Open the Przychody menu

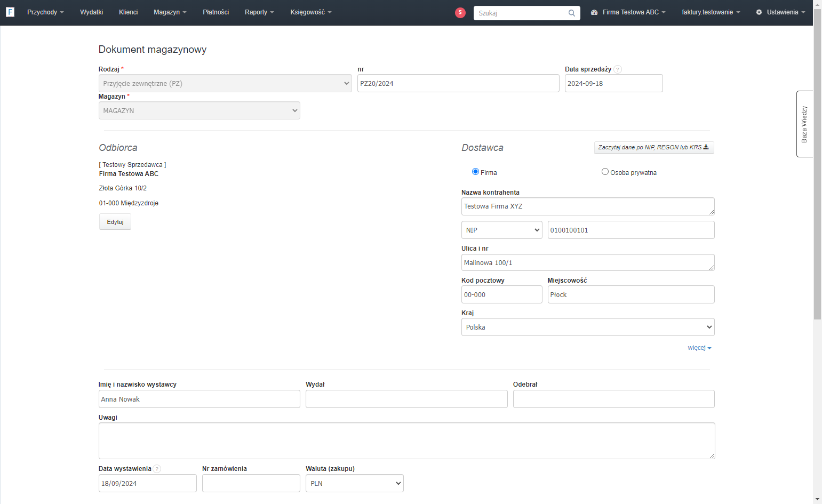(x=45, y=12)
